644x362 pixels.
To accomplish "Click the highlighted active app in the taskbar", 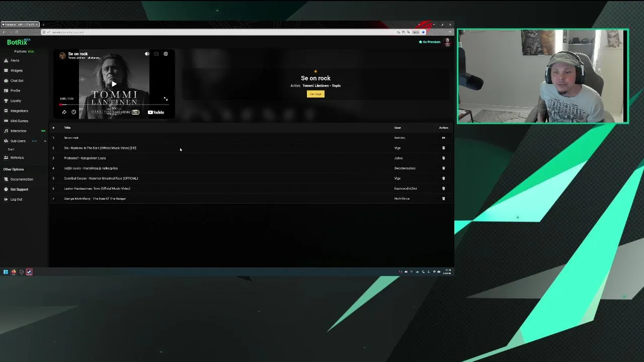I will point(29,272).
